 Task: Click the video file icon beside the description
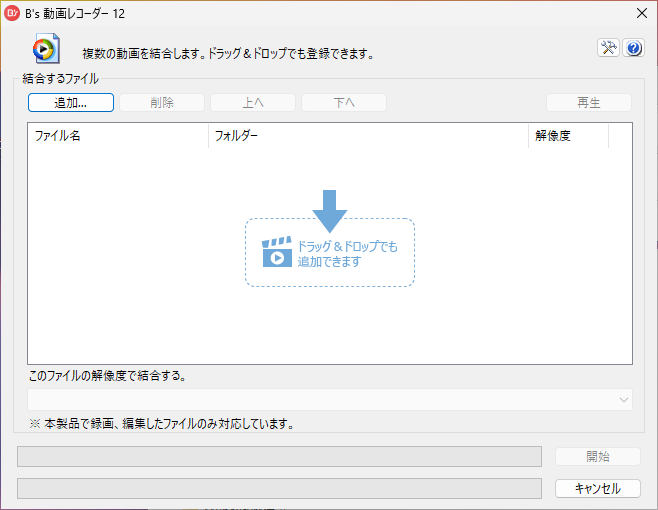coord(46,50)
